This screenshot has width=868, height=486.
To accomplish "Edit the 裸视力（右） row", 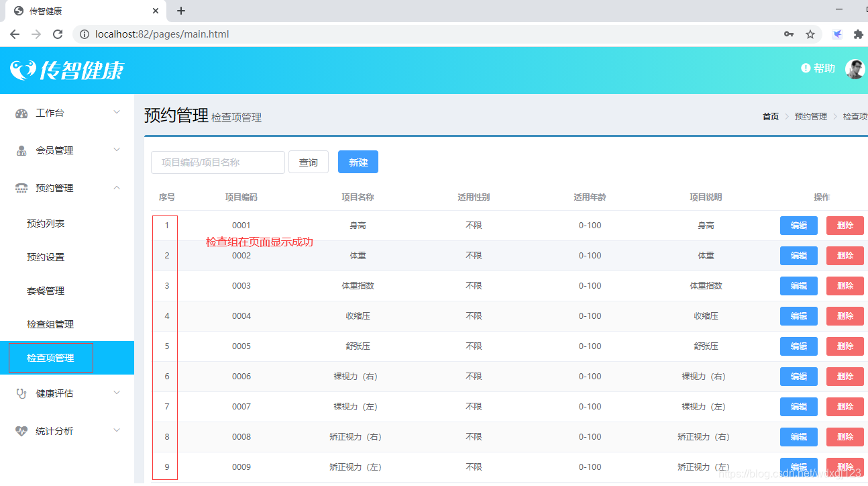I will [x=799, y=377].
